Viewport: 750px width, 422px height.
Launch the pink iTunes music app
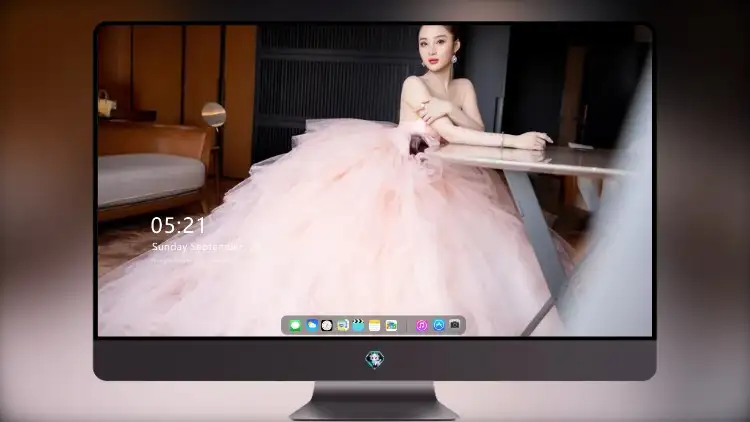click(x=421, y=326)
